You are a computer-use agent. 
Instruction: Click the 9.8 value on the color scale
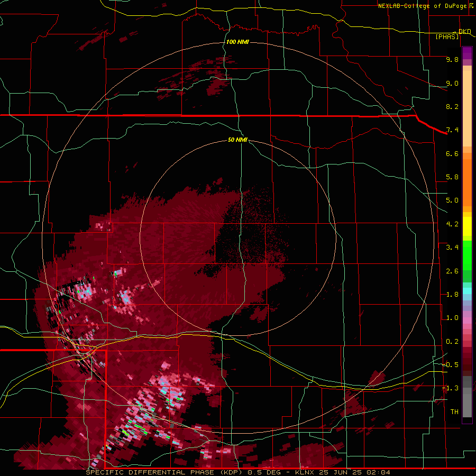pyautogui.click(x=452, y=59)
